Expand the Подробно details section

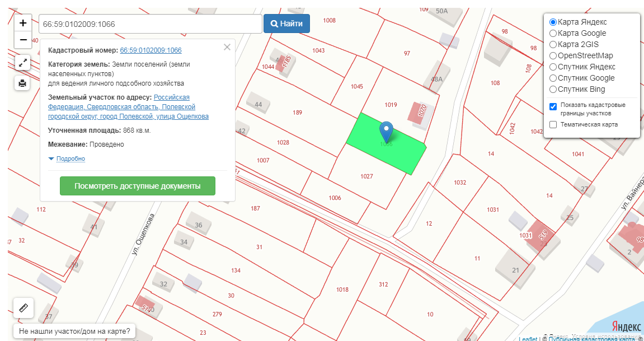coord(70,158)
